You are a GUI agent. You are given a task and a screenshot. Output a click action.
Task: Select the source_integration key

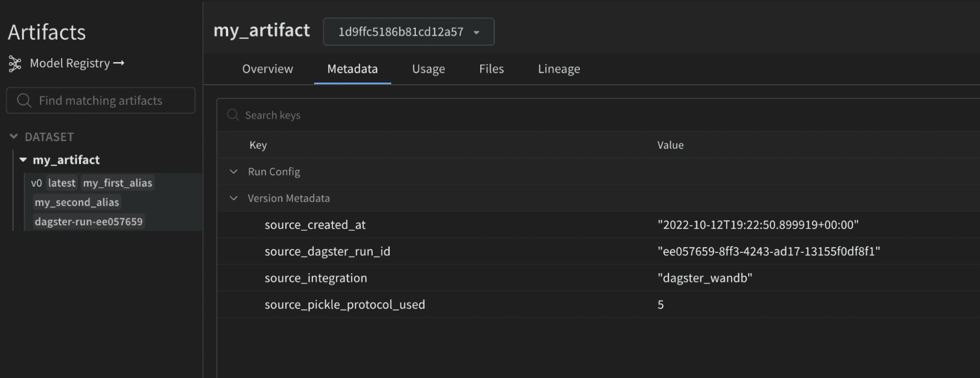pyautogui.click(x=316, y=278)
